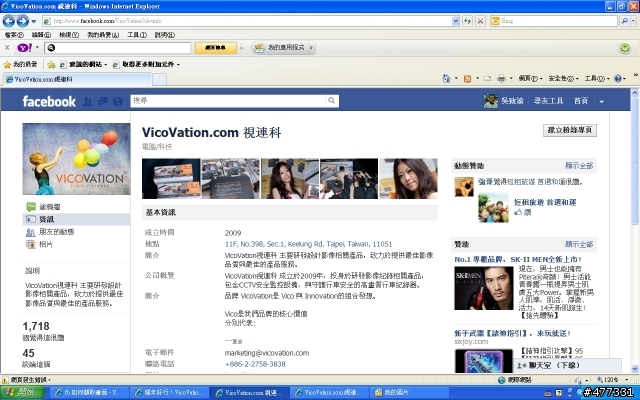Open Photos item in page sidebar

click(40, 244)
